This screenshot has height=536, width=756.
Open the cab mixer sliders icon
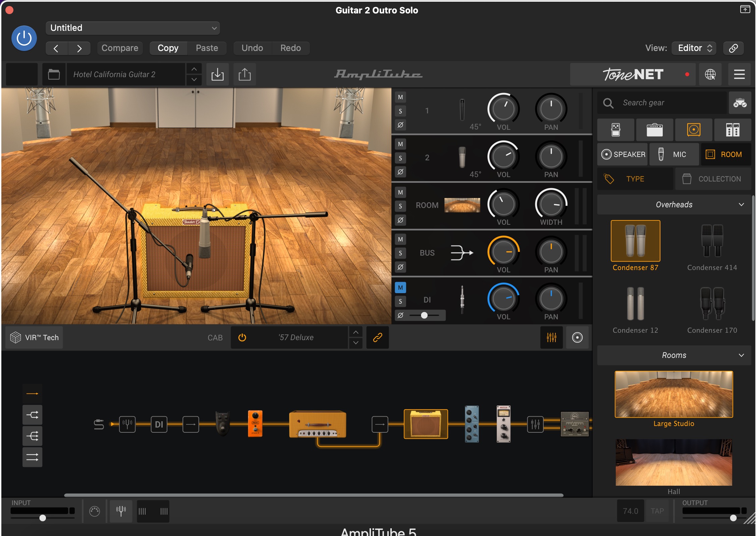click(551, 337)
